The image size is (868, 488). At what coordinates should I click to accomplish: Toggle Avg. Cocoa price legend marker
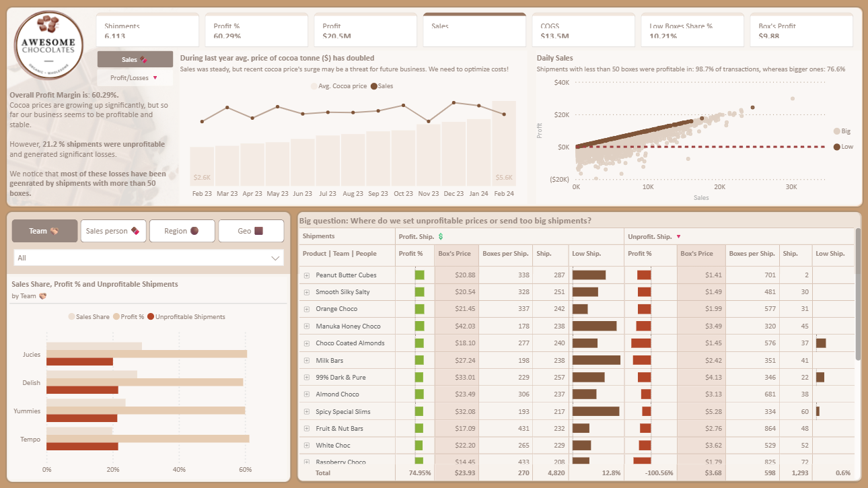coord(314,86)
